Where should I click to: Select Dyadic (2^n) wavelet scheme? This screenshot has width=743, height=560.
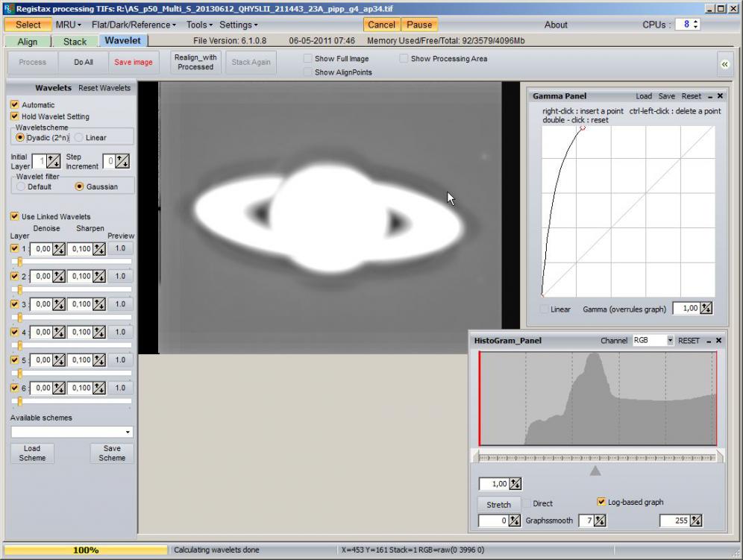pos(20,137)
